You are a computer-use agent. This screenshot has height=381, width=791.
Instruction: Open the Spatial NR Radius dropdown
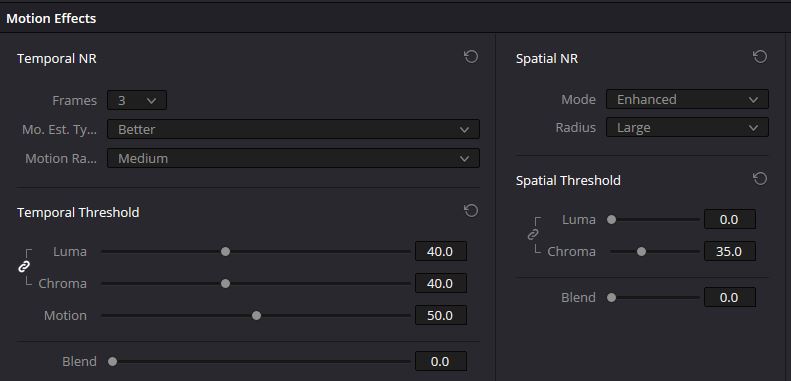pyautogui.click(x=687, y=128)
